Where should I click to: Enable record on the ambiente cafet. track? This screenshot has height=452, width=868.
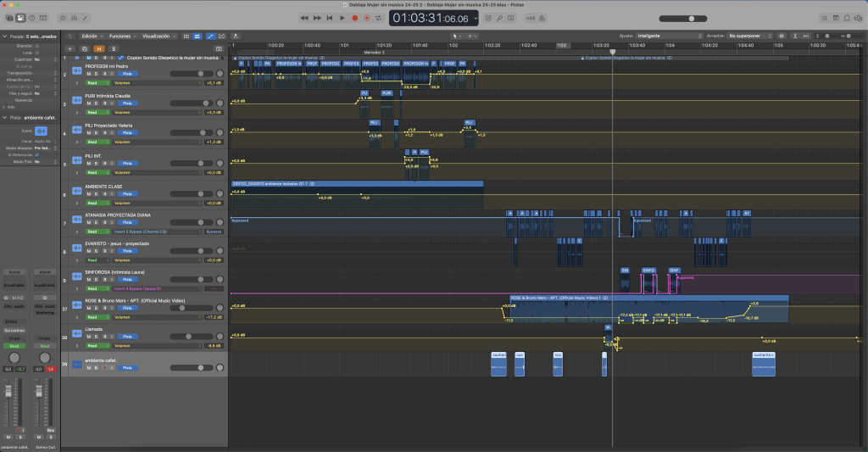pos(106,368)
